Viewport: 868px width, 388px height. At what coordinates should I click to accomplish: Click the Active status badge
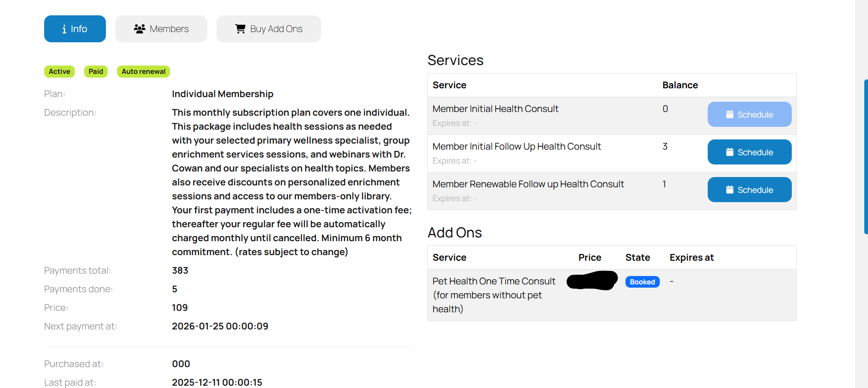(x=59, y=72)
